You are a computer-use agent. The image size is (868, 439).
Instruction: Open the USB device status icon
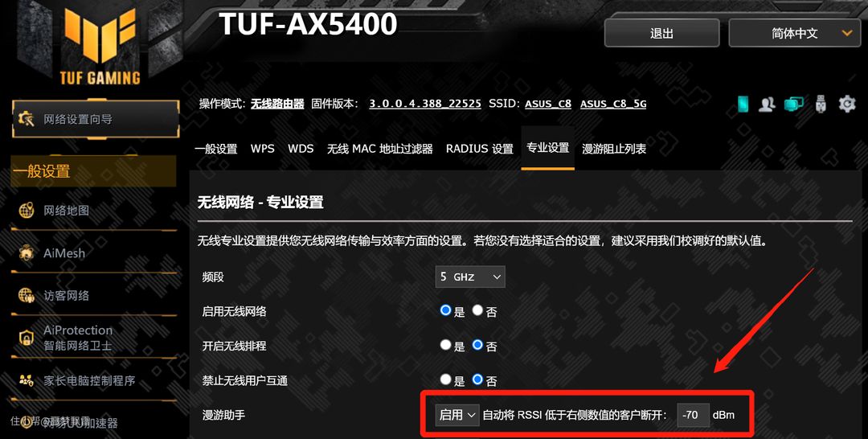click(x=821, y=104)
